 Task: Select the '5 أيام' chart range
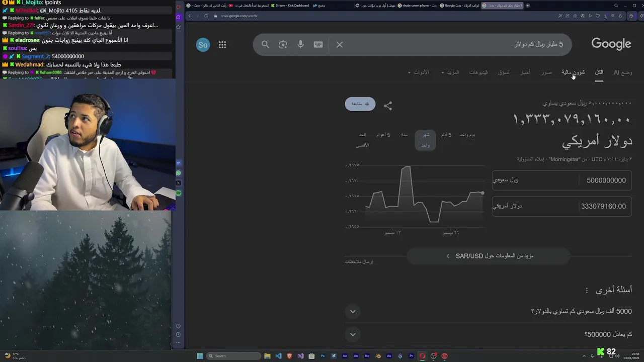446,135
